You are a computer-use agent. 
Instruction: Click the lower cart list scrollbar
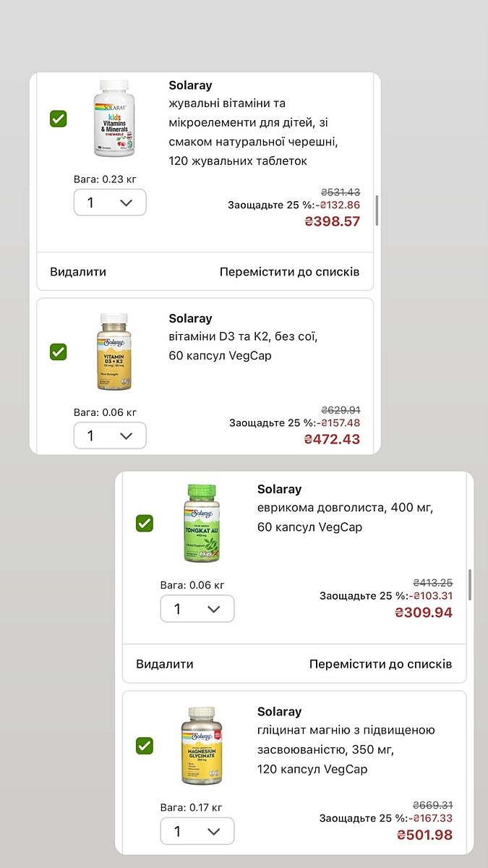point(470,584)
